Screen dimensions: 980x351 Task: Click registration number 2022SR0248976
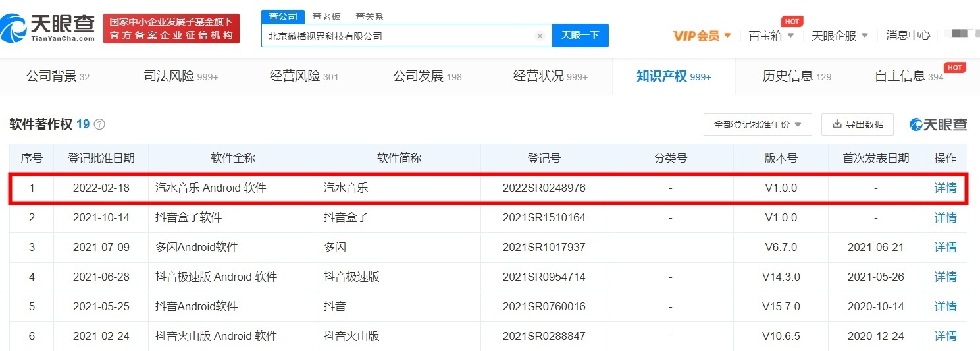(544, 188)
